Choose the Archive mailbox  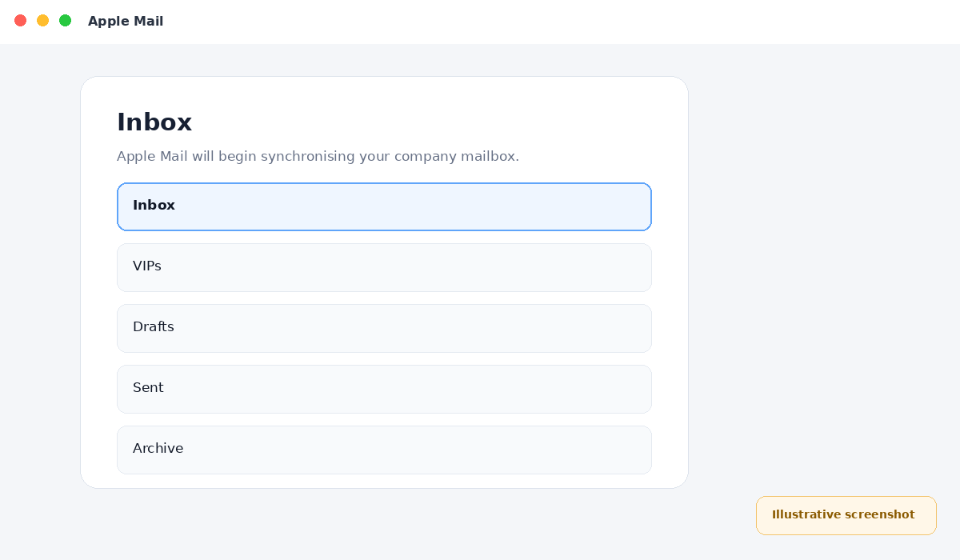pos(384,450)
